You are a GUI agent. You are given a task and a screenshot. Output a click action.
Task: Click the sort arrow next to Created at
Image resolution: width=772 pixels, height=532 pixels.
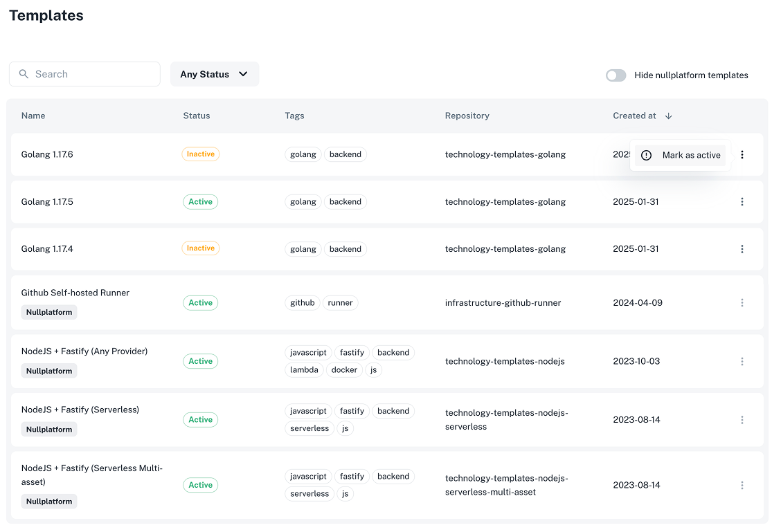pos(668,116)
